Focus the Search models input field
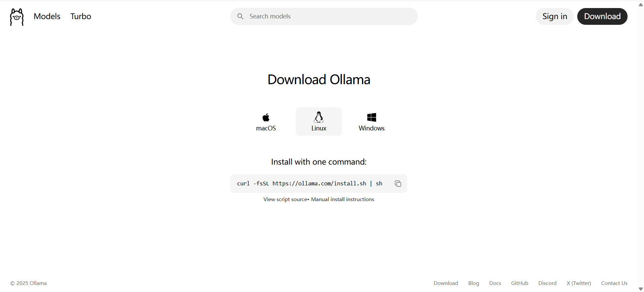 click(x=324, y=16)
